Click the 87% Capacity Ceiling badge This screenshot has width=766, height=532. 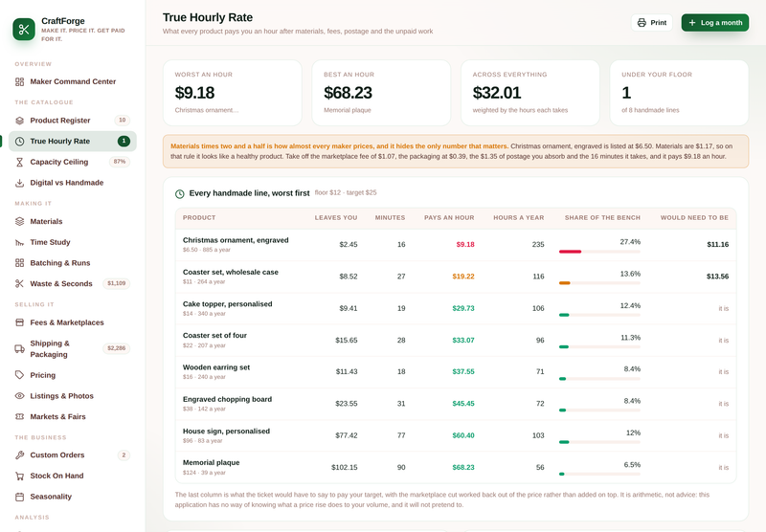pos(119,162)
